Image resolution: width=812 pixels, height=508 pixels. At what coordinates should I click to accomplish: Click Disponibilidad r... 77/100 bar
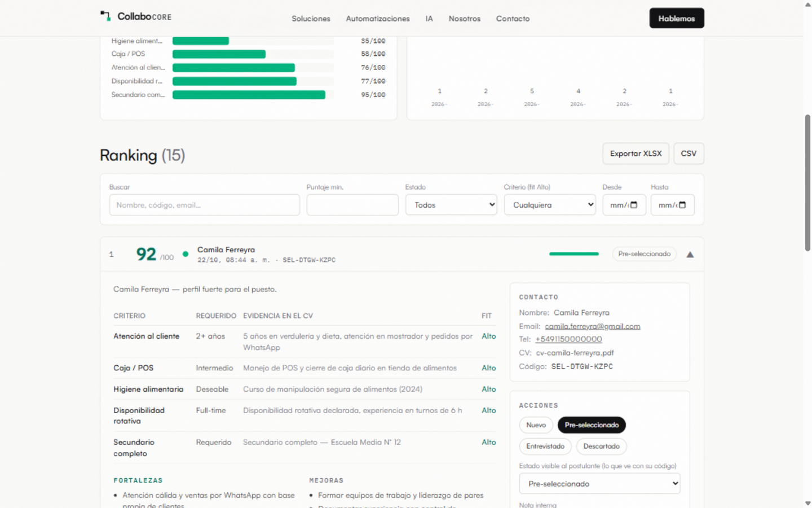pyautogui.click(x=235, y=81)
